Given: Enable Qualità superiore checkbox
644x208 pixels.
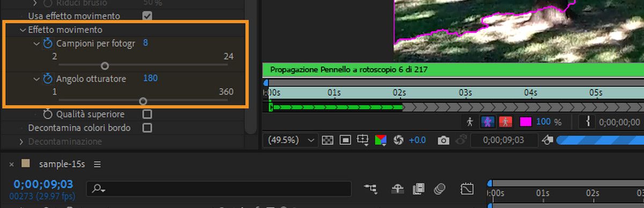Looking at the screenshot, I should pos(147,114).
